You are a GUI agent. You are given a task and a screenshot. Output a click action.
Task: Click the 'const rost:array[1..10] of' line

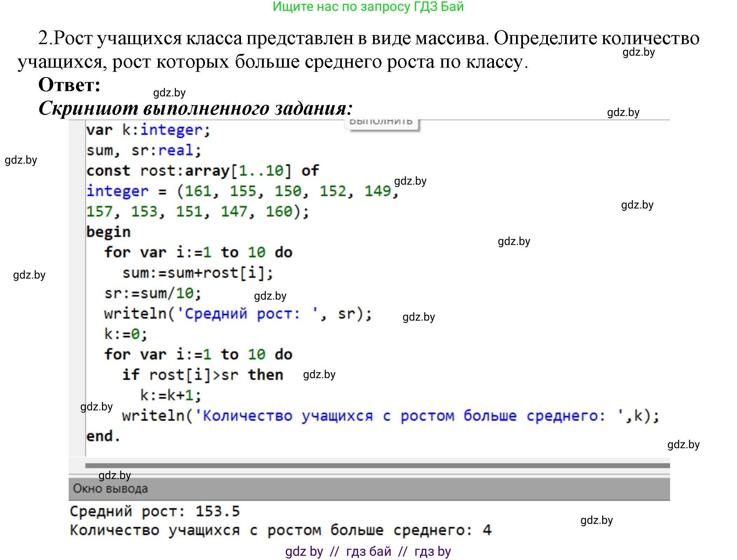tap(202, 171)
